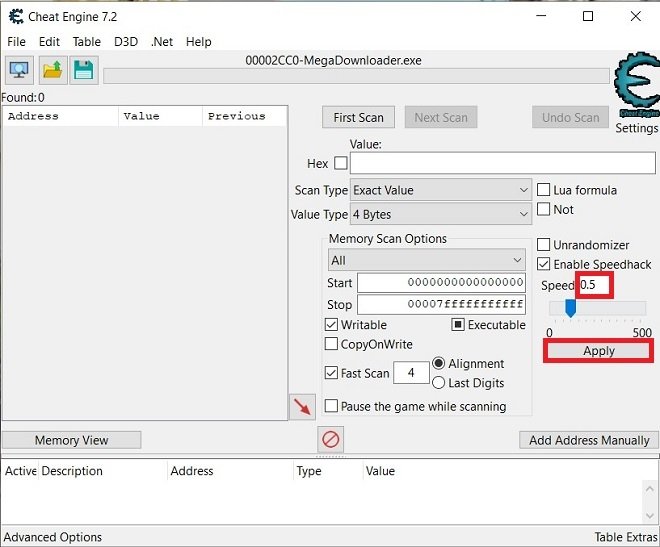The width and height of the screenshot is (660, 547).
Task: Click Add Address Manually
Action: [x=589, y=440]
